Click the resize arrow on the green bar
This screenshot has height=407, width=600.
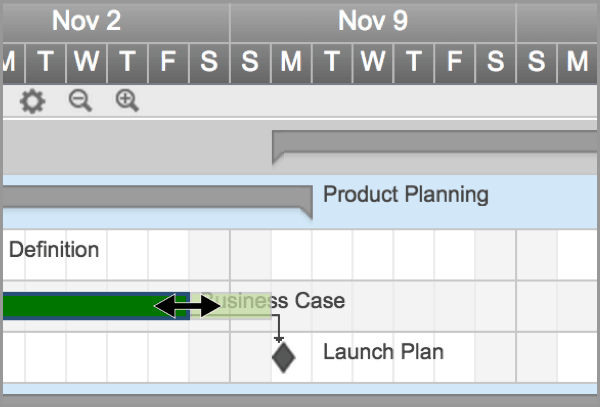tap(187, 306)
